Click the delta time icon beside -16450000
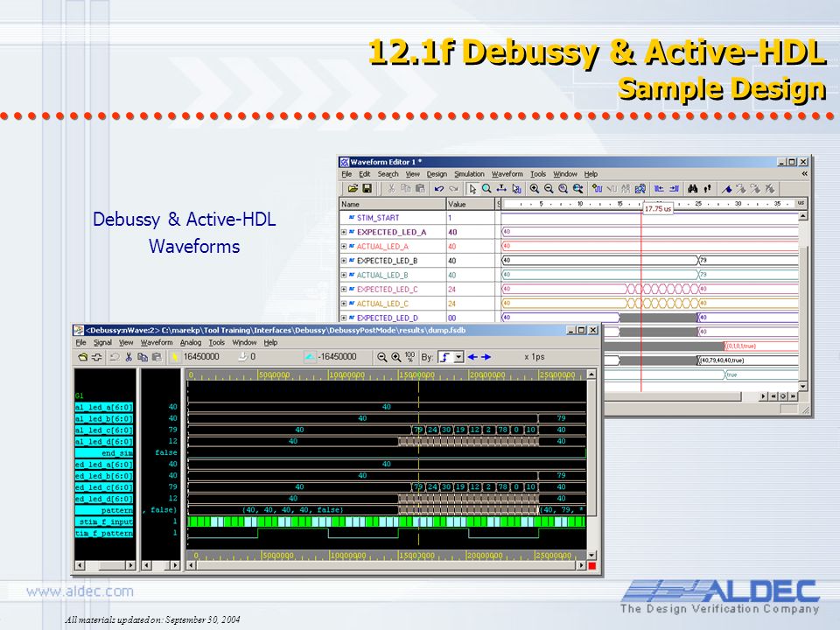This screenshot has height=630, width=840. pos(310,357)
